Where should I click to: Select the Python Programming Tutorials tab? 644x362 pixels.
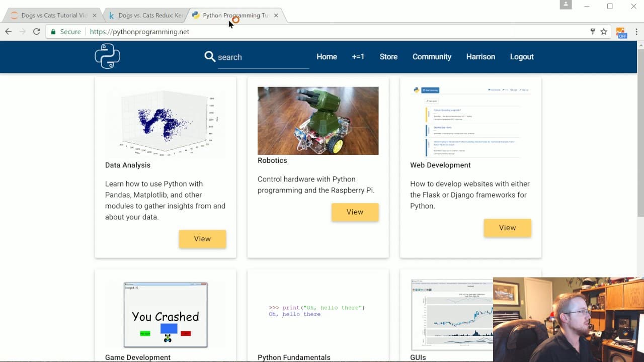click(235, 16)
